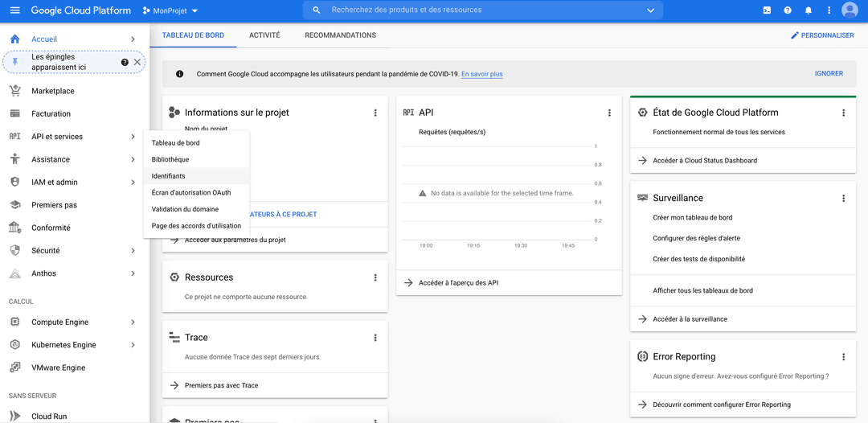Expand the Assistance submenu chevron

click(133, 159)
